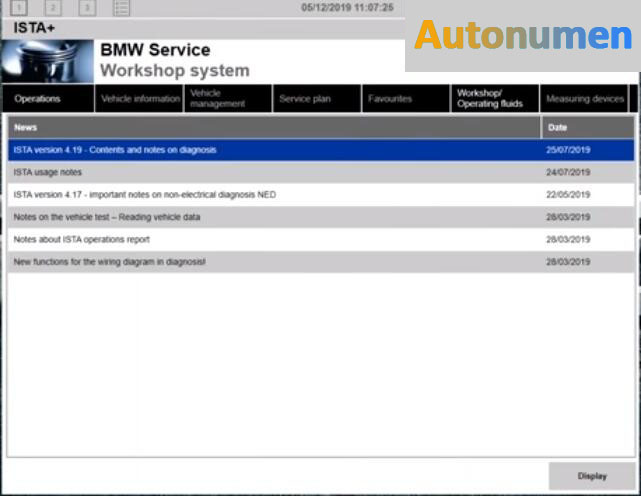Select New functions for wiring diagram row
The image size is (641, 496).
tap(321, 262)
